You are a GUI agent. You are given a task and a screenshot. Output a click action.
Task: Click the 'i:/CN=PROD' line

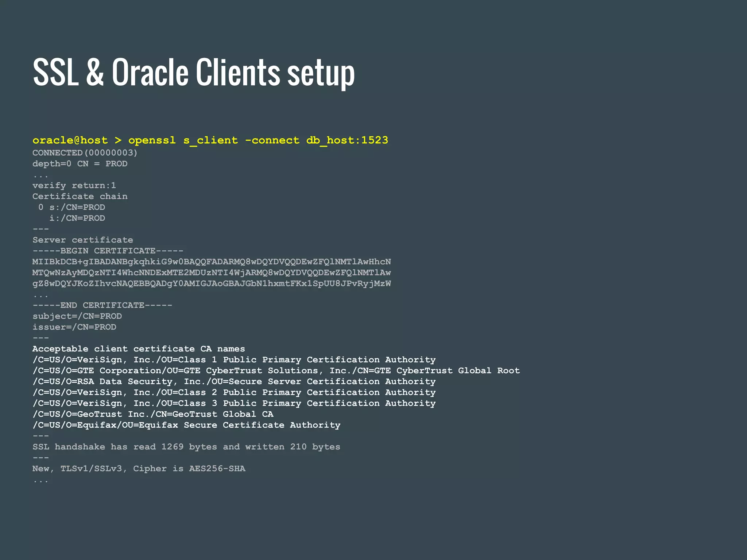pos(77,218)
